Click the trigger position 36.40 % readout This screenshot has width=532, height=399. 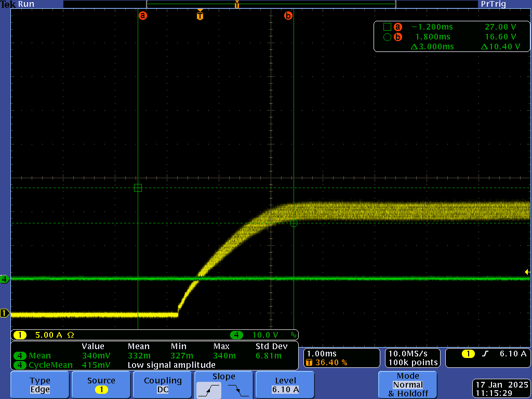327,362
